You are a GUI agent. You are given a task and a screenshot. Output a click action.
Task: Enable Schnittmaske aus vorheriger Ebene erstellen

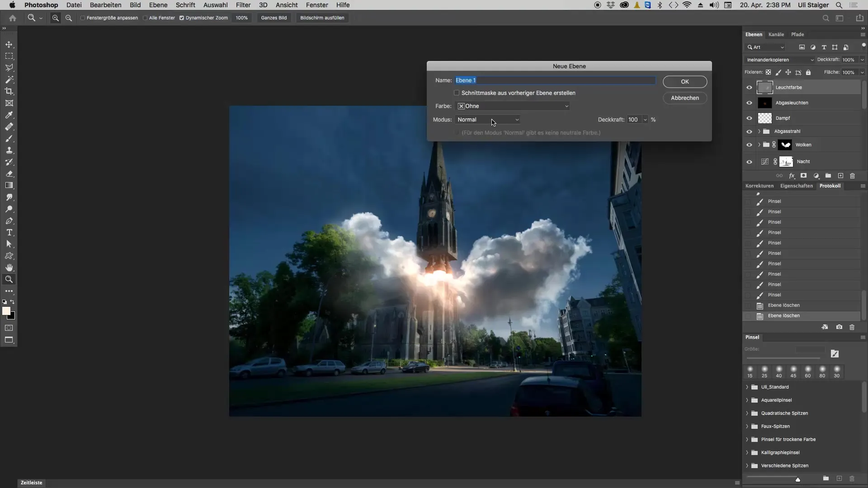pos(457,93)
